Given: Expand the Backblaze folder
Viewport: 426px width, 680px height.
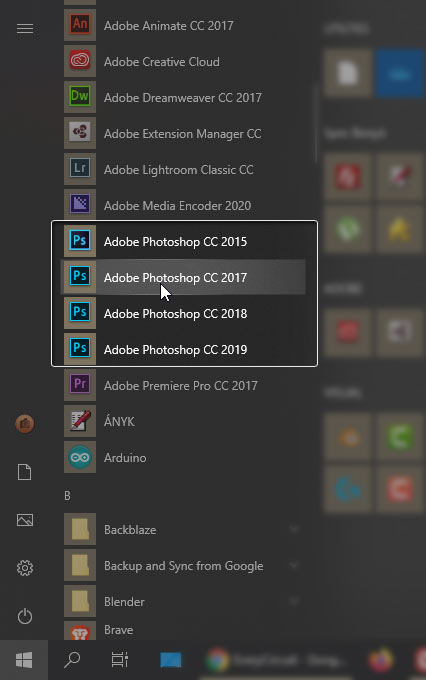Looking at the screenshot, I should (x=184, y=530).
